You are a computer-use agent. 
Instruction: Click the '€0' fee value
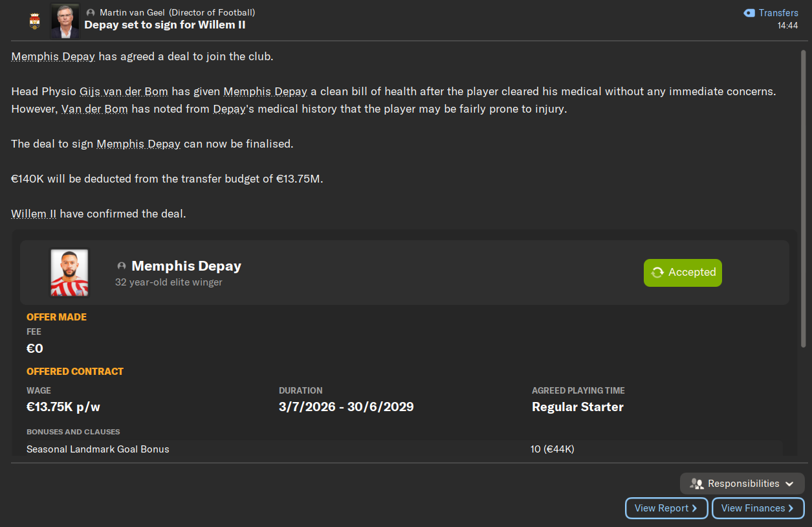pyautogui.click(x=35, y=348)
